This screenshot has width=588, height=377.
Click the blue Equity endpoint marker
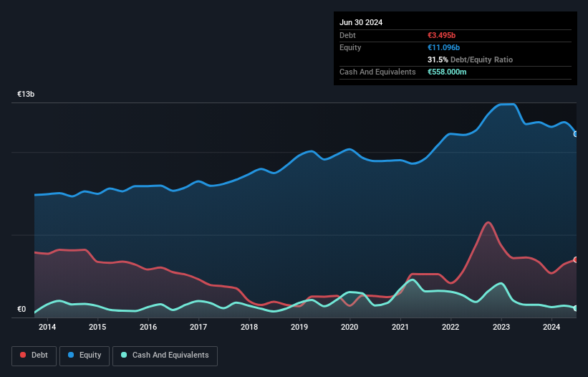tap(576, 134)
